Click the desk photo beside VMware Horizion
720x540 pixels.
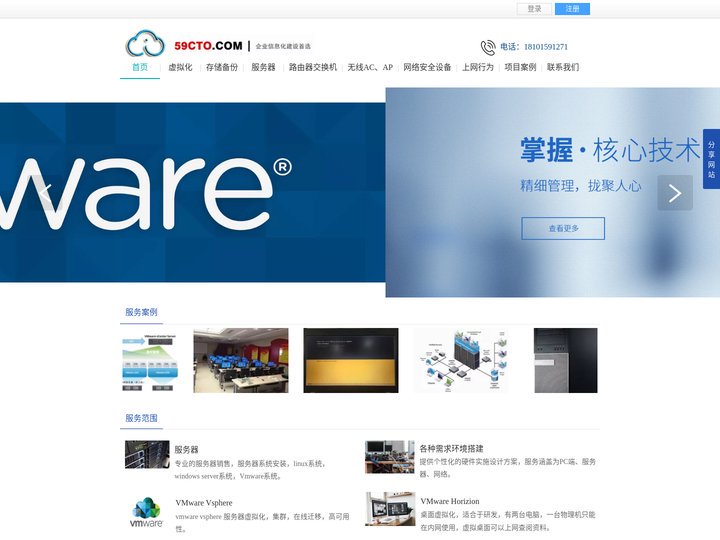[x=390, y=509]
